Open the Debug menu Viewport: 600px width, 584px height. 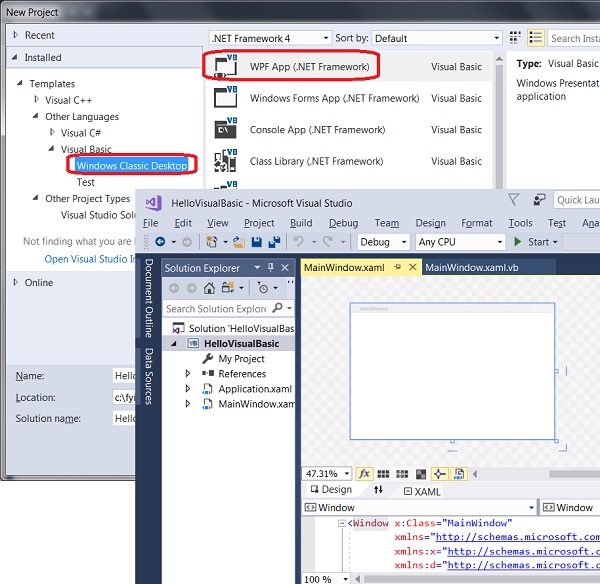coord(344,223)
